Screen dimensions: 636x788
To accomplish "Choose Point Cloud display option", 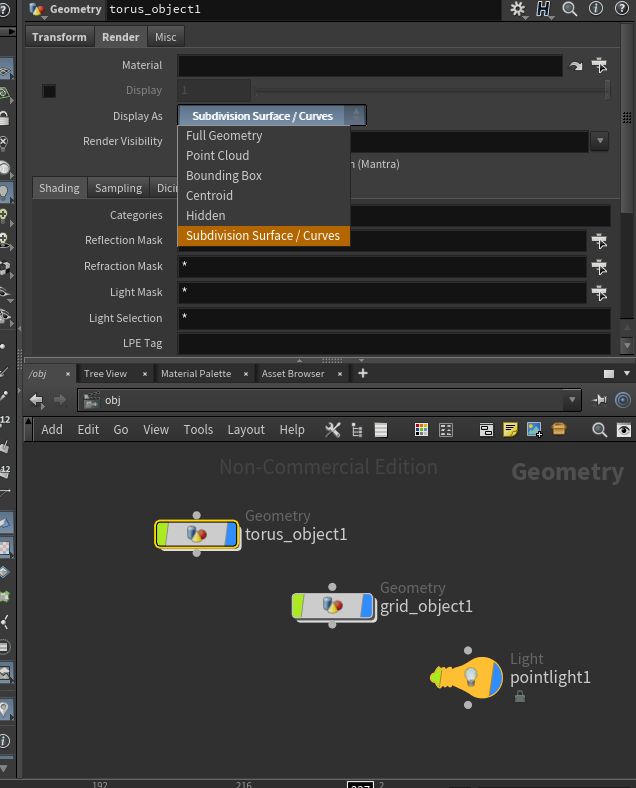I will [x=217, y=156].
